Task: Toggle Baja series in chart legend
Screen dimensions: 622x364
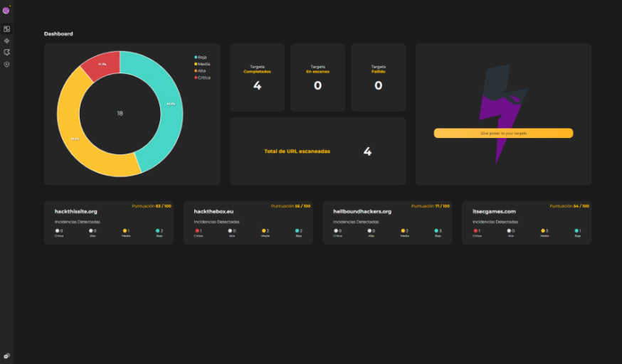Action: (200, 58)
